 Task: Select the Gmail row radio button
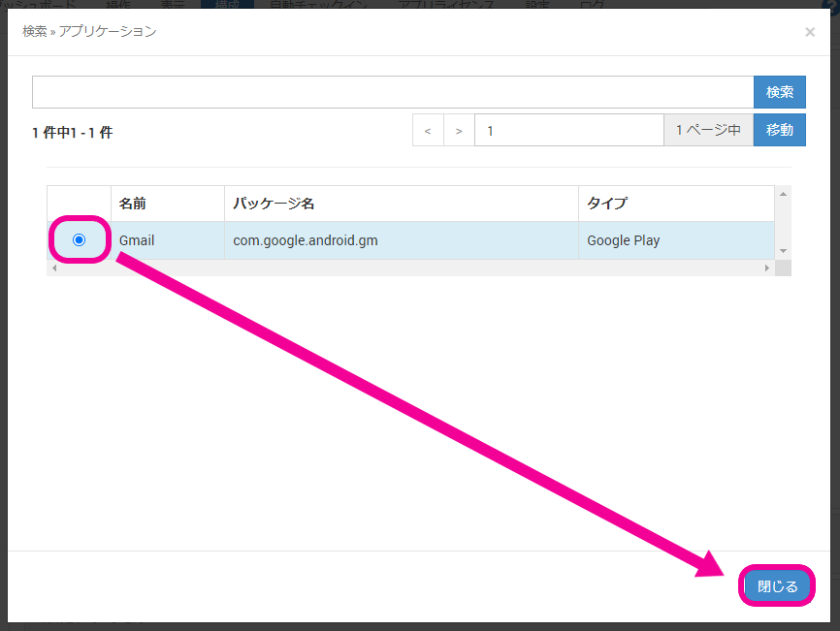point(80,239)
